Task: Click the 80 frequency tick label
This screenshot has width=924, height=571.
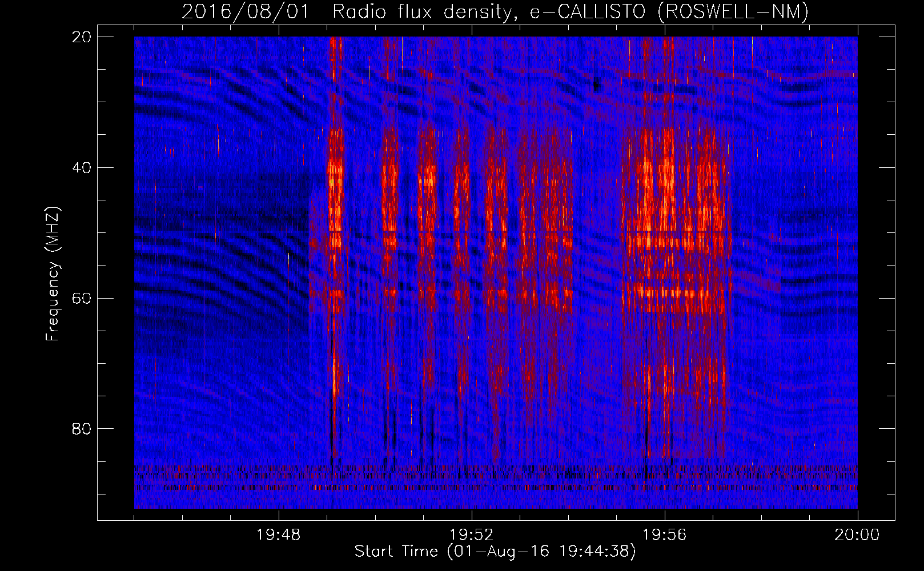Action: pos(82,429)
